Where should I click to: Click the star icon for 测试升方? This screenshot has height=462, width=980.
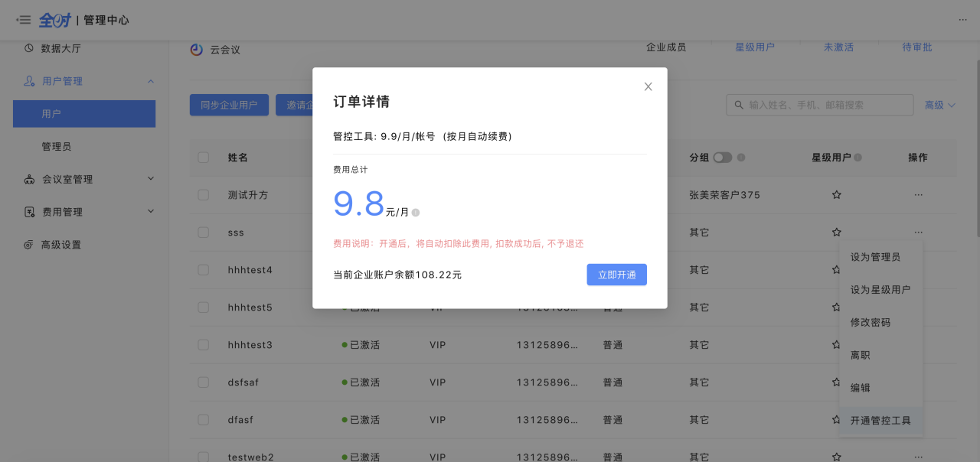(836, 195)
